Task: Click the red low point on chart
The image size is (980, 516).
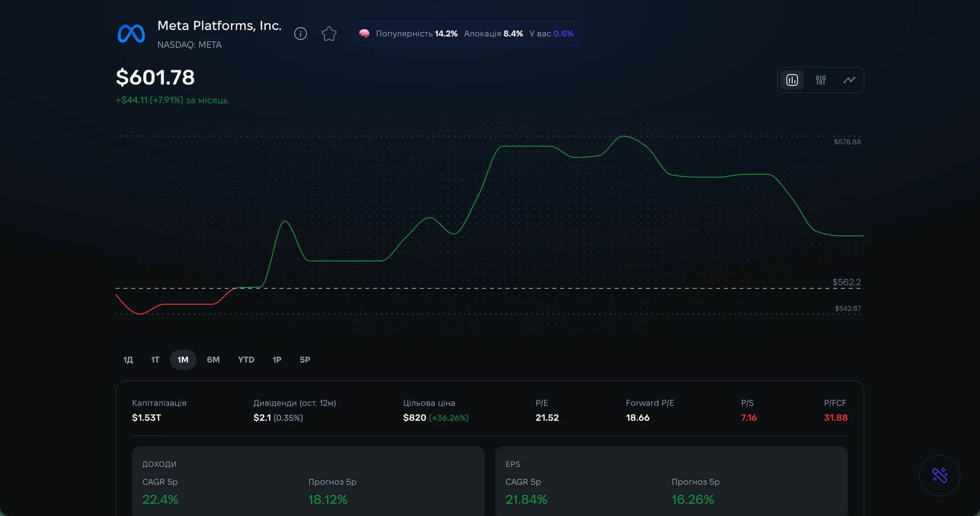Action: coord(140,314)
